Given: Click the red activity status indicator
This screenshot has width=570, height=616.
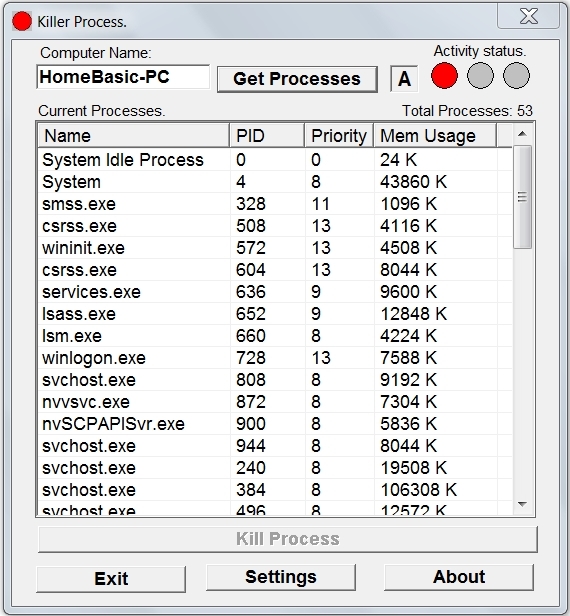Looking at the screenshot, I should pyautogui.click(x=444, y=75).
